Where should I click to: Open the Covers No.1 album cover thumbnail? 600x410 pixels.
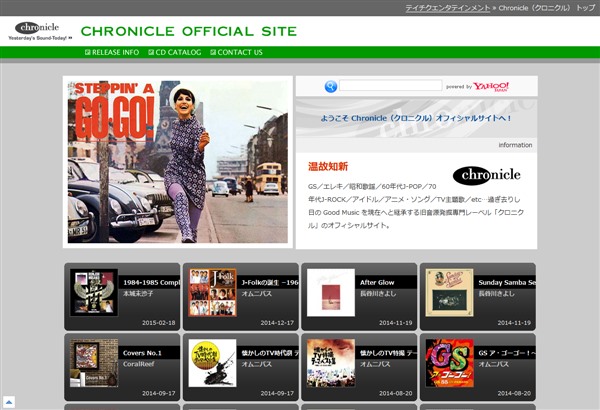click(x=94, y=363)
